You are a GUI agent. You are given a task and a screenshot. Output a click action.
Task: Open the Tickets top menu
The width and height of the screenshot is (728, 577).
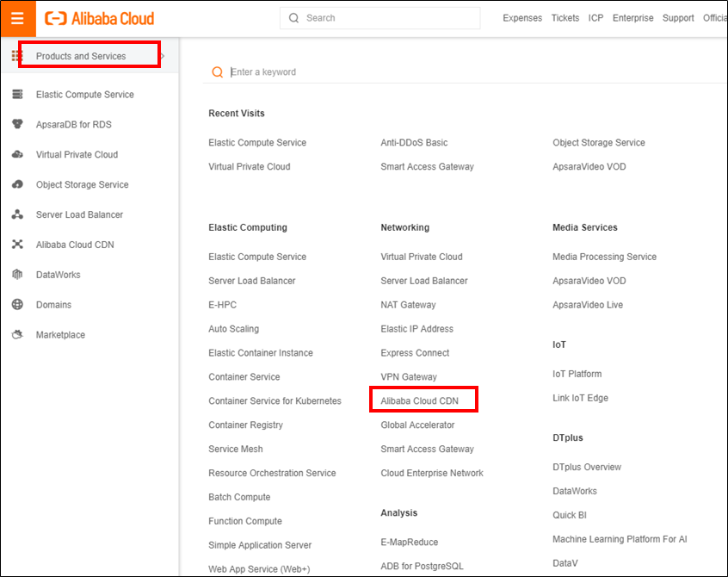tap(565, 18)
